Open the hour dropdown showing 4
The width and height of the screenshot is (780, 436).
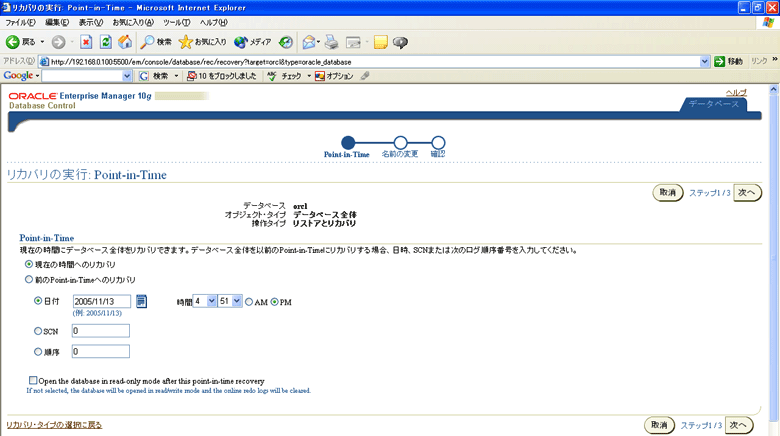click(204, 301)
